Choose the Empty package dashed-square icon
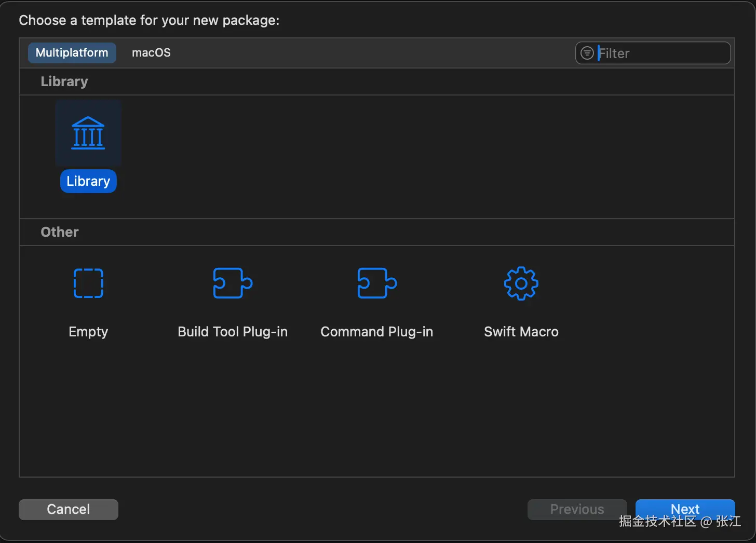This screenshot has width=756, height=543. click(88, 283)
